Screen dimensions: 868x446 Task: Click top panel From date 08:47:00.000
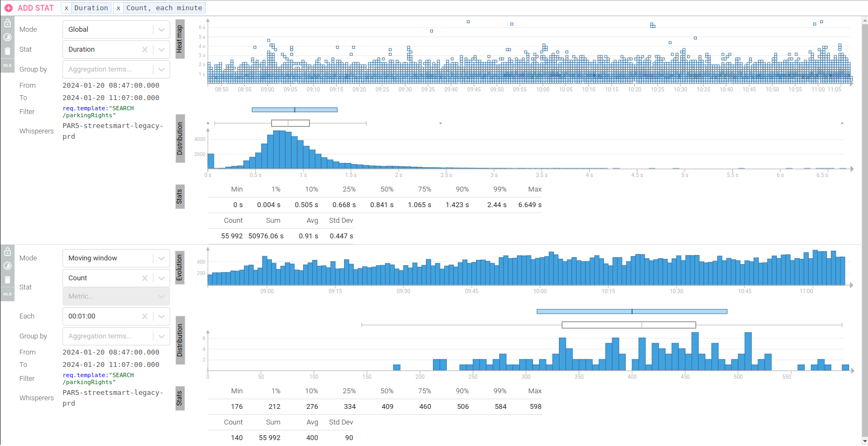coord(111,86)
